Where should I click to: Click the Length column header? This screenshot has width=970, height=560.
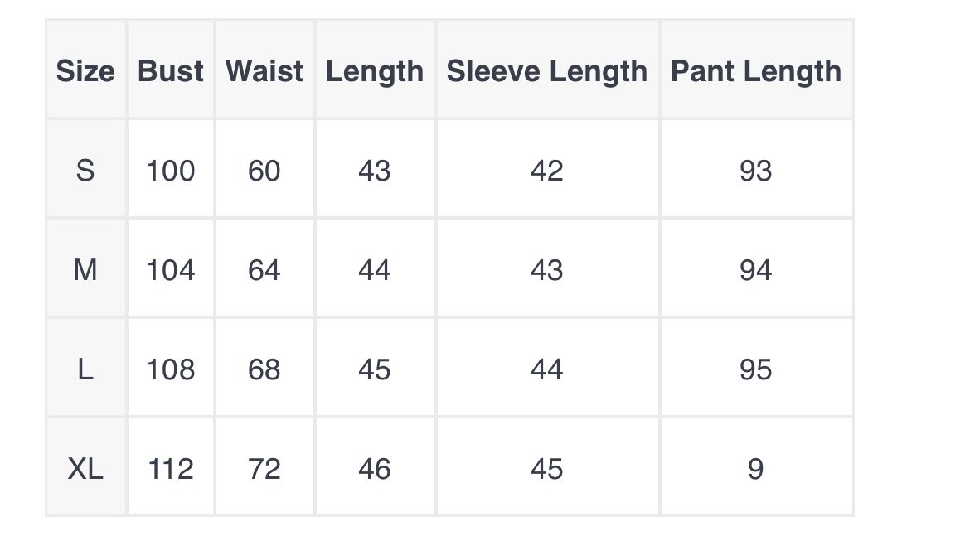point(375,70)
